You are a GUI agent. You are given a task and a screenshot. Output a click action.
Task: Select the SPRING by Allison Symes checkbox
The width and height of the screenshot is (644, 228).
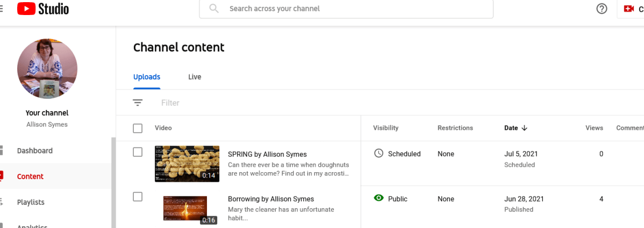138,152
